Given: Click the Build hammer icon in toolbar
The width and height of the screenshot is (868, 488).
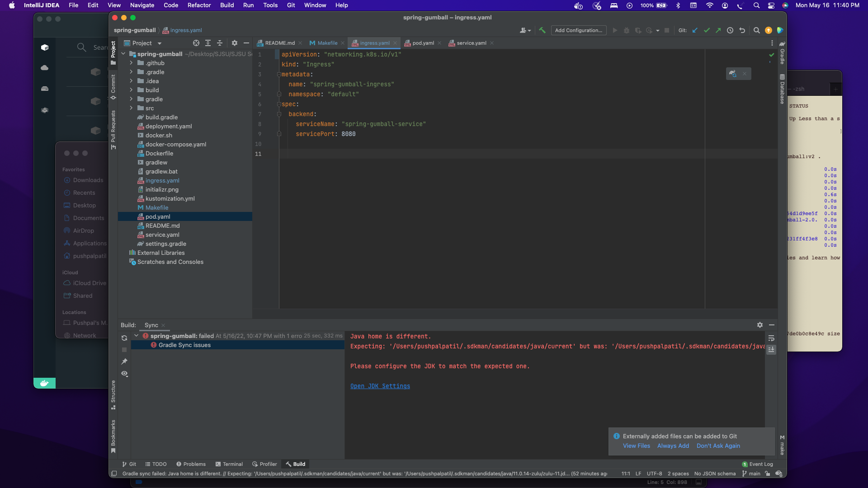Looking at the screenshot, I should click(542, 30).
